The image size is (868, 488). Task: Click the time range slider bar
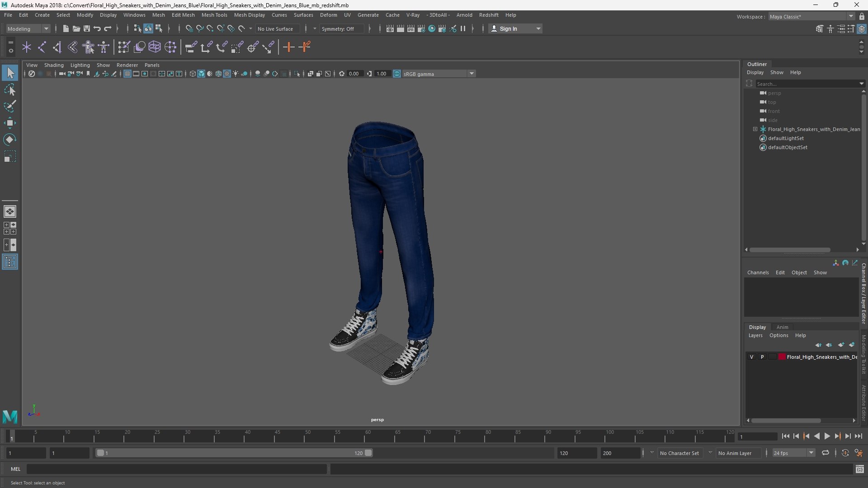coord(234,453)
